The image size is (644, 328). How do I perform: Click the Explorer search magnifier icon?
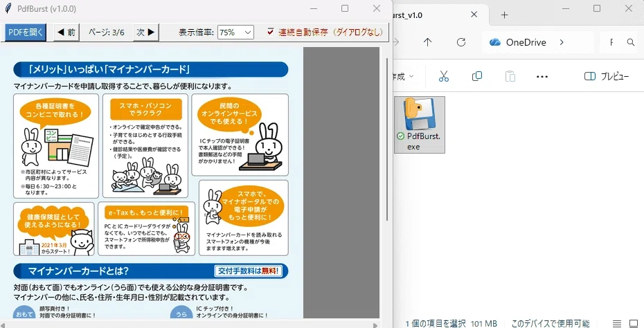point(631,42)
